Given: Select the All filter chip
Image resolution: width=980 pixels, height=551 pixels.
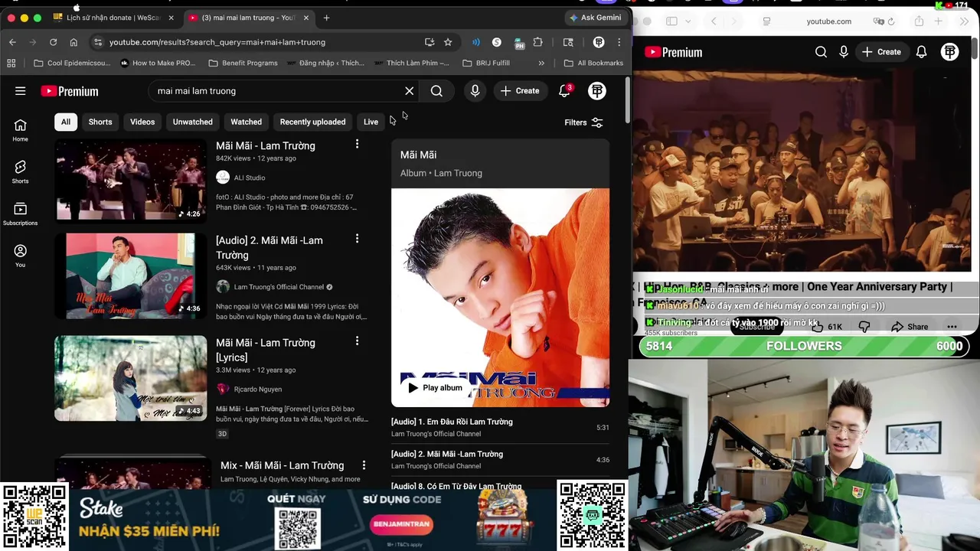Looking at the screenshot, I should tap(66, 122).
